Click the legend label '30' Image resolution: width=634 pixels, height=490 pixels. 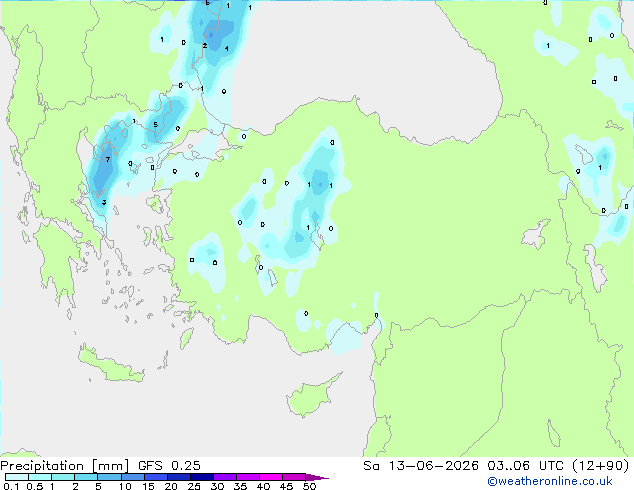tap(217, 486)
